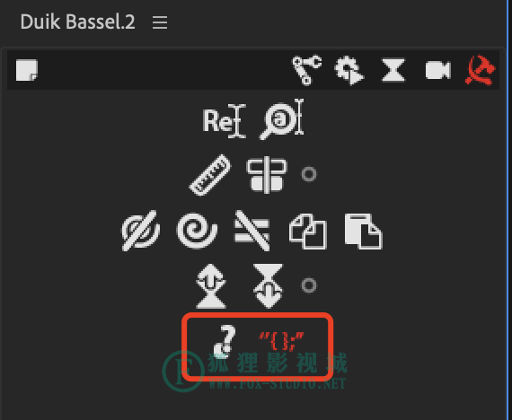The height and width of the screenshot is (420, 512).
Task: Click the hourglass up-arrow icon
Action: pyautogui.click(x=211, y=286)
